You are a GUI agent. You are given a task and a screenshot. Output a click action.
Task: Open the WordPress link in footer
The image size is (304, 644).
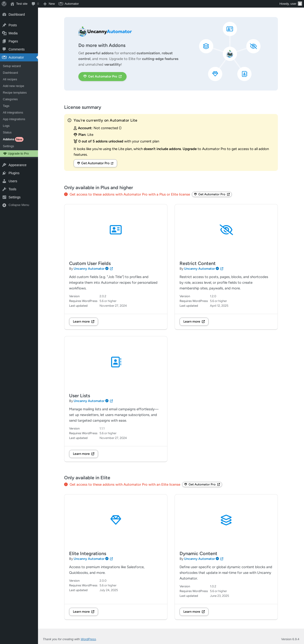click(88, 639)
